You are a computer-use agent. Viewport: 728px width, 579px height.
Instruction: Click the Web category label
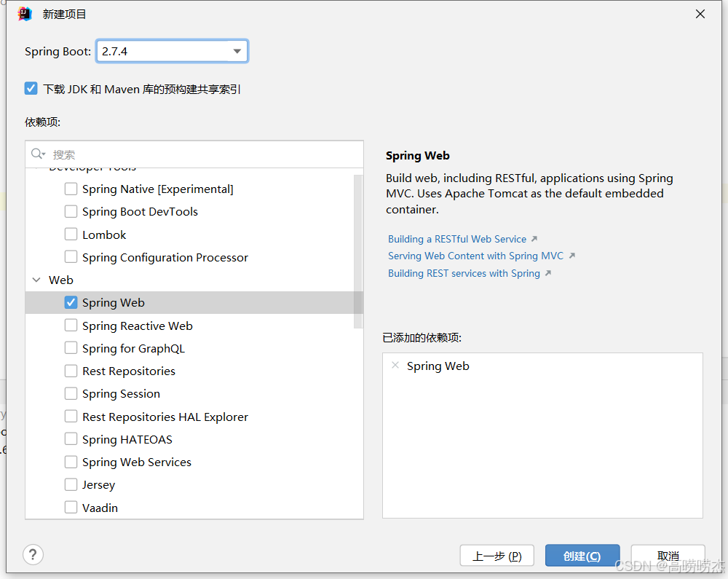[x=61, y=280]
